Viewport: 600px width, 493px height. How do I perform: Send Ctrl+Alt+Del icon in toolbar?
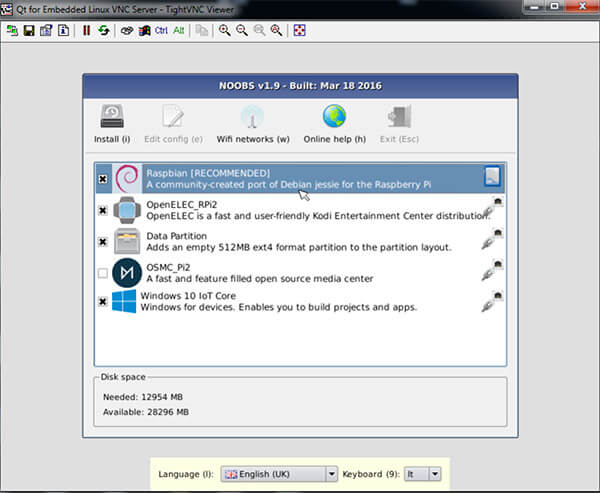click(x=127, y=31)
